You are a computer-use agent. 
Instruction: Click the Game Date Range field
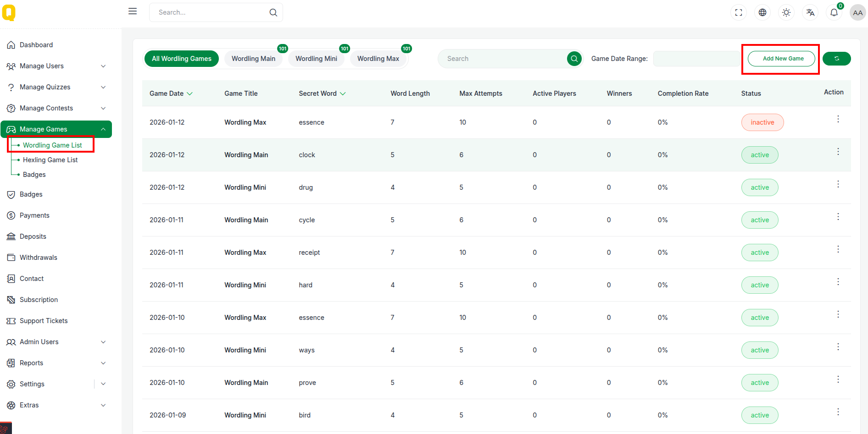pos(696,59)
